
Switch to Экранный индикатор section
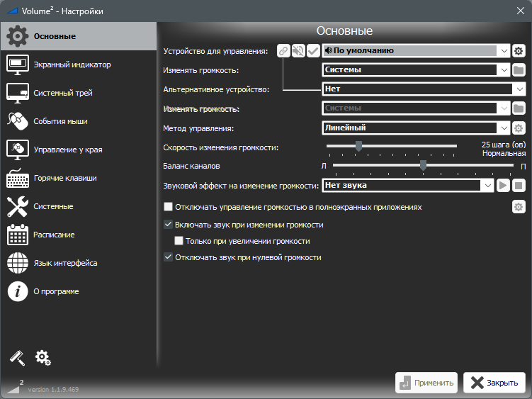(79, 64)
